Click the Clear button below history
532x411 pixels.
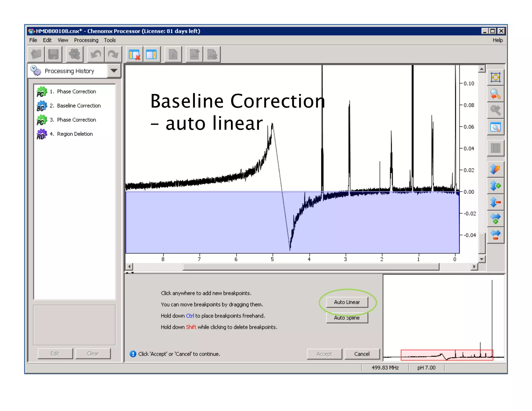[x=93, y=354]
